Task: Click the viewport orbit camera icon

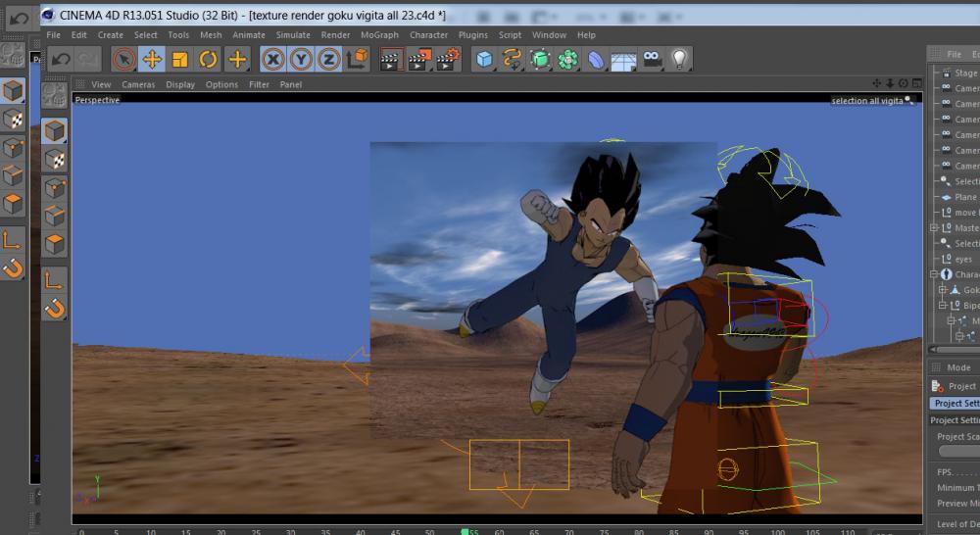Action: (x=904, y=83)
